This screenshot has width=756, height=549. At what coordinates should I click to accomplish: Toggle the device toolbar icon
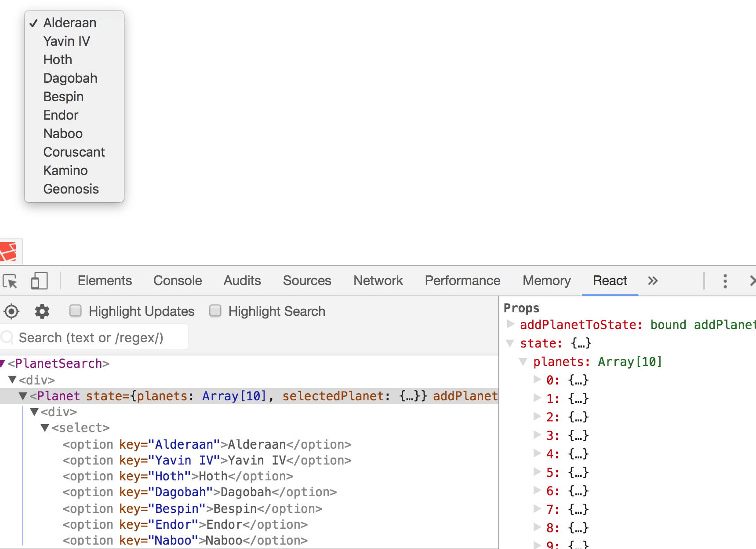(x=39, y=280)
